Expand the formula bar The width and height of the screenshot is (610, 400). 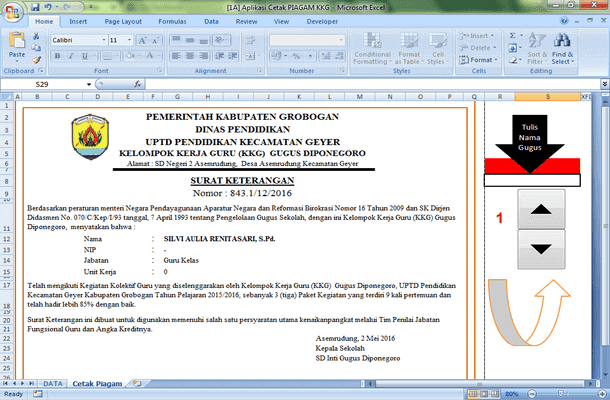tap(605, 84)
